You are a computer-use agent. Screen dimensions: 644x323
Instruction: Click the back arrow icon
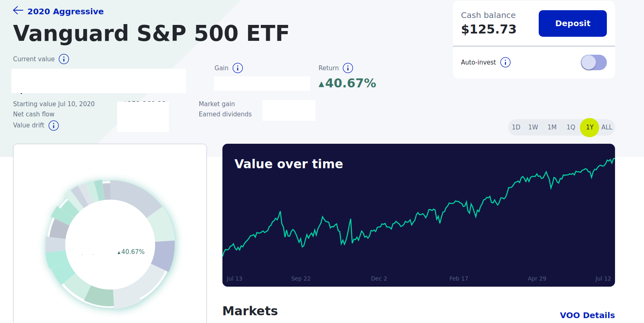[18, 11]
